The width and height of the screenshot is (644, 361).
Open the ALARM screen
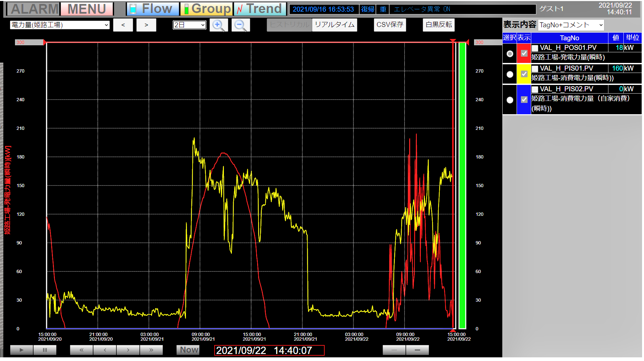pyautogui.click(x=33, y=9)
